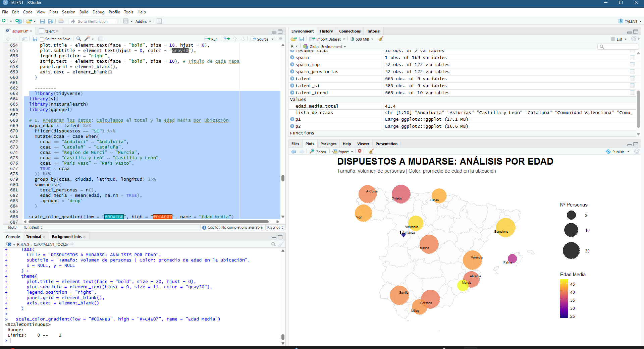Click the find/replace magnifier in the editor toolbar
This screenshot has height=349, width=644.
coord(78,39)
